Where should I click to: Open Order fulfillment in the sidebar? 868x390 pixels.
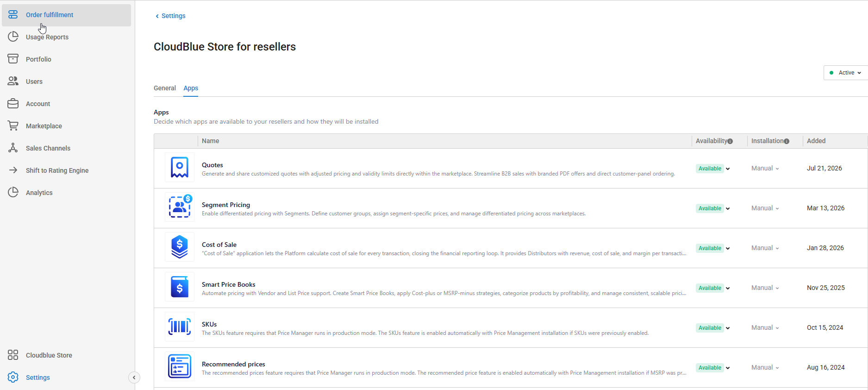click(67, 15)
